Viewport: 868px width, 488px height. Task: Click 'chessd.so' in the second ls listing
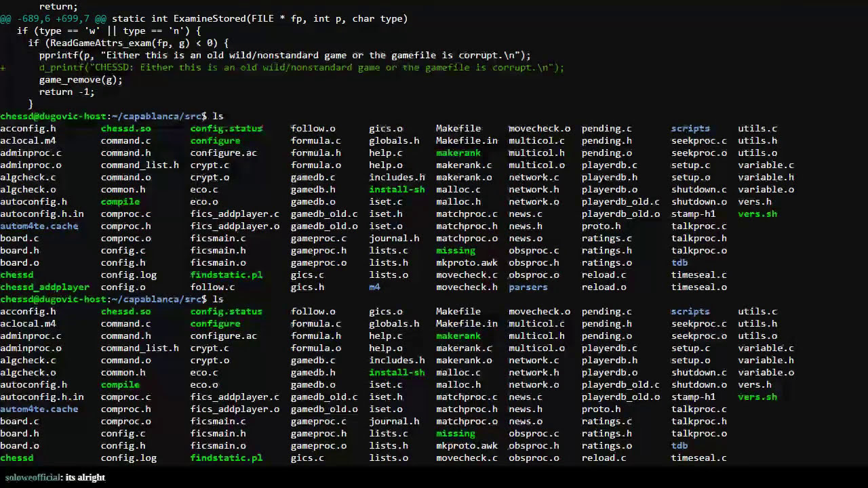point(125,311)
